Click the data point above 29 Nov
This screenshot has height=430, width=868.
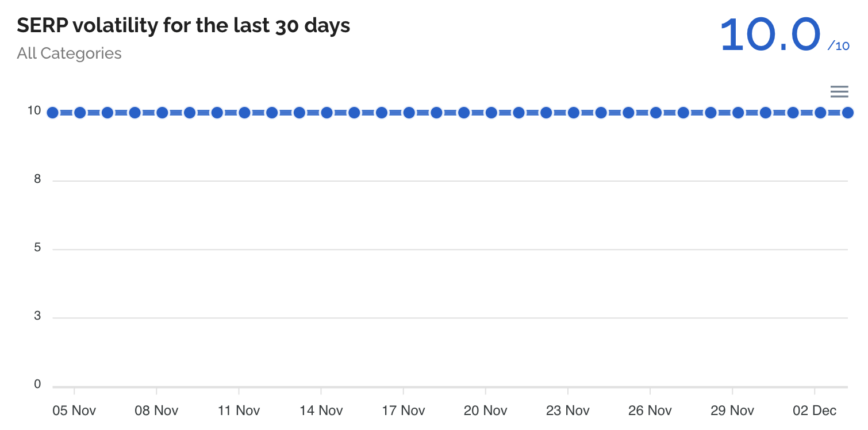click(x=738, y=113)
